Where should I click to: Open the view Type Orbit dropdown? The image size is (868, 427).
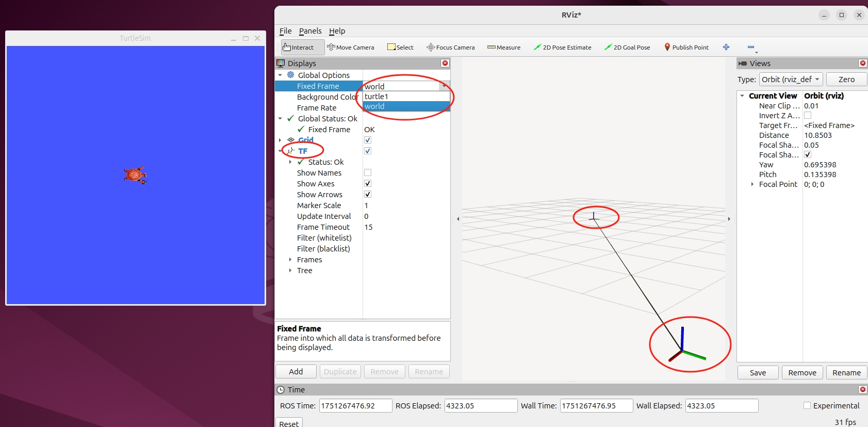790,80
